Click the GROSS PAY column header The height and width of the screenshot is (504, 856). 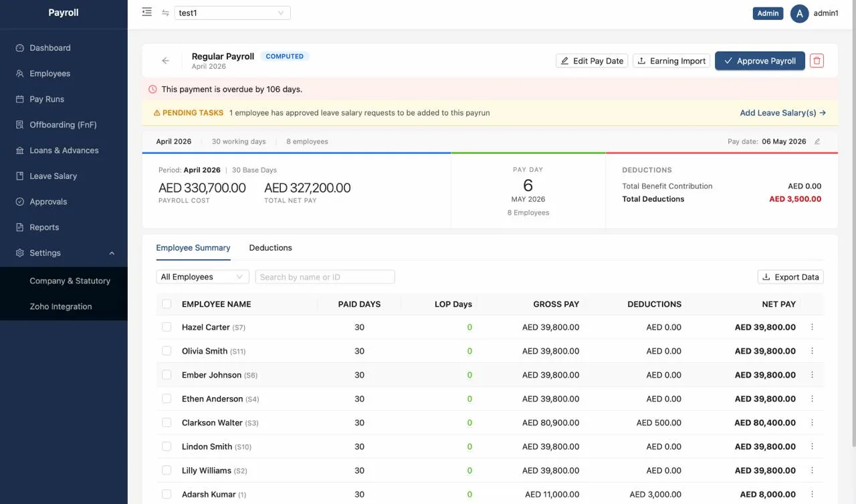pos(556,304)
